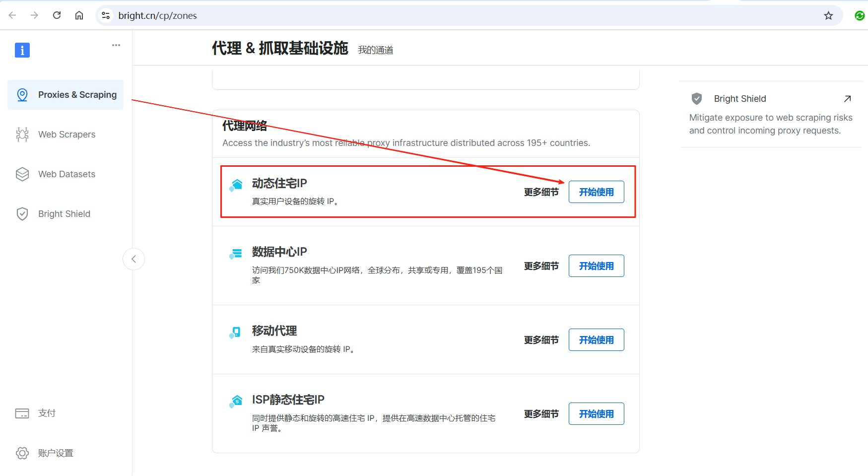Viewport: 868px width, 476px height.
Task: Click 开始使用 for 移动代理
Action: [x=596, y=340]
